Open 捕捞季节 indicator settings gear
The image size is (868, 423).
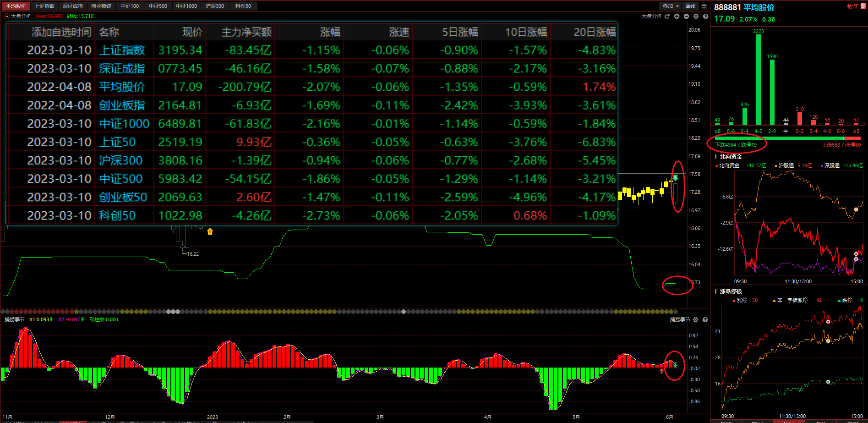click(x=696, y=319)
